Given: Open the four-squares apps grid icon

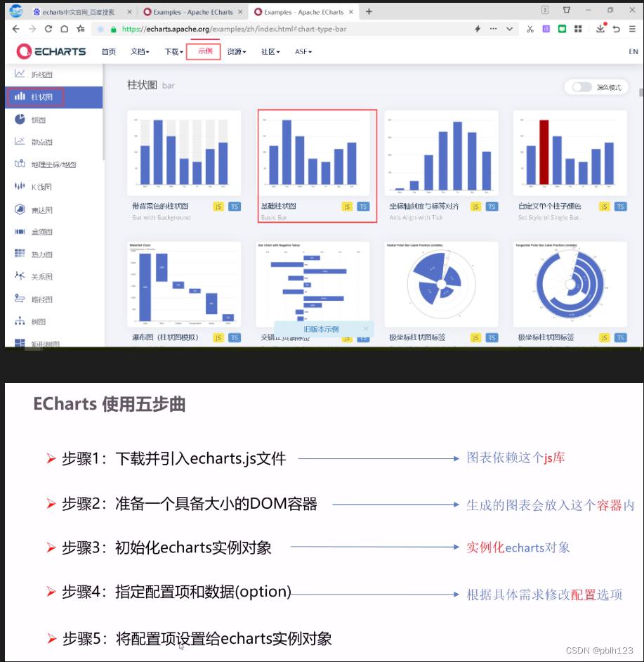Looking at the screenshot, I should pyautogui.click(x=578, y=29).
